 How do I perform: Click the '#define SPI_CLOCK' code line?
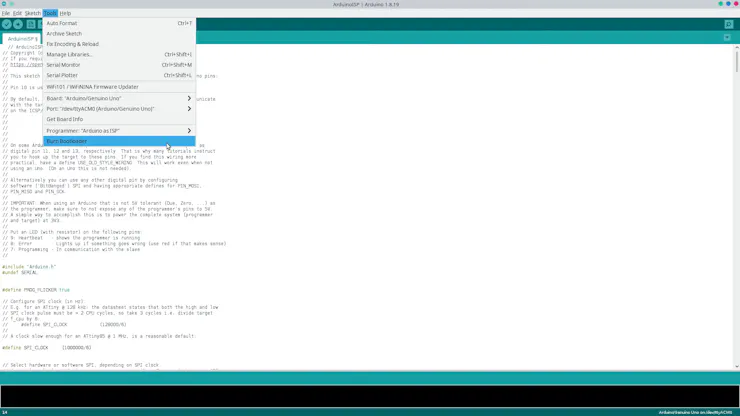point(46,348)
